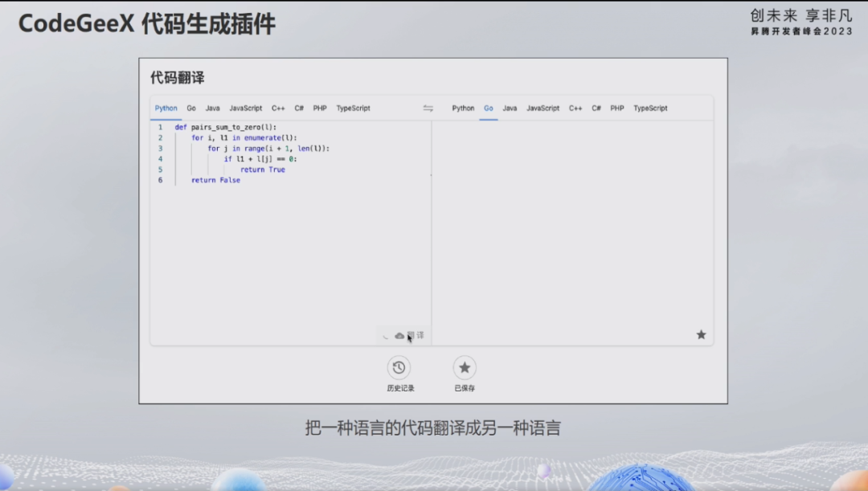
Task: Select Go as target language tab
Action: pos(489,108)
